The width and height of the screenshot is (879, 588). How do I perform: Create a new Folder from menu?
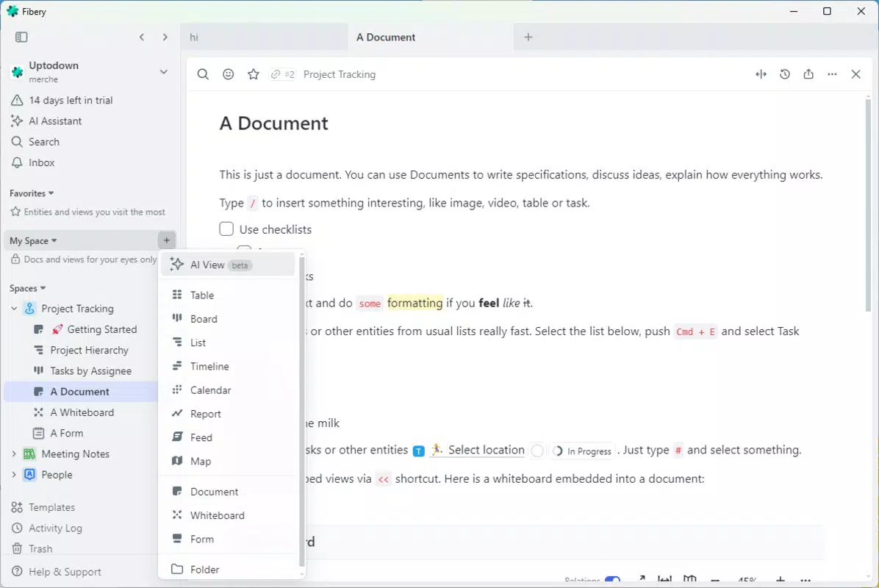[228, 569]
